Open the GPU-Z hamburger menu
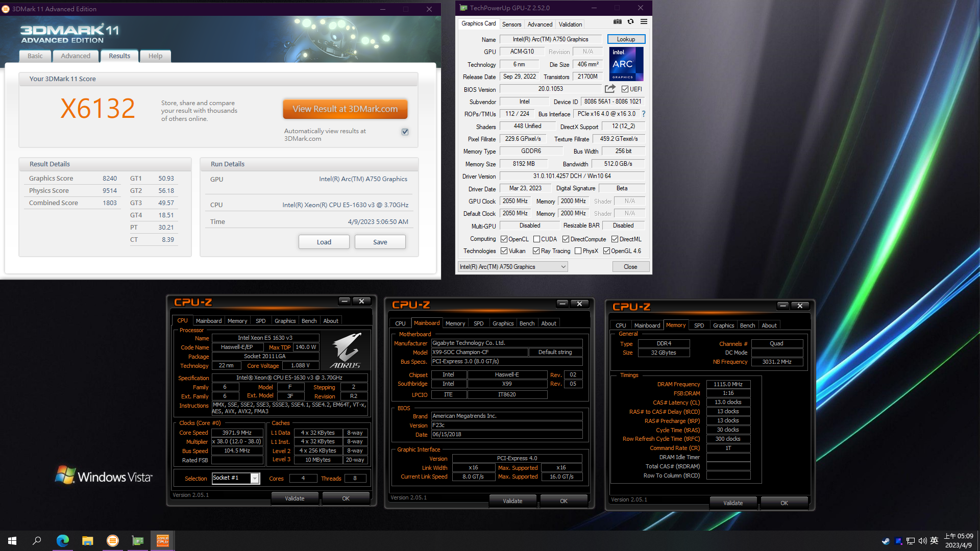The width and height of the screenshot is (980, 551). point(644,22)
